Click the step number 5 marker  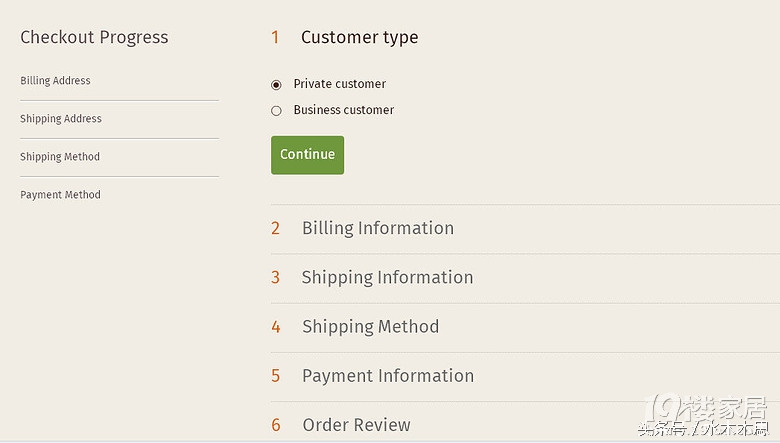[x=275, y=376]
